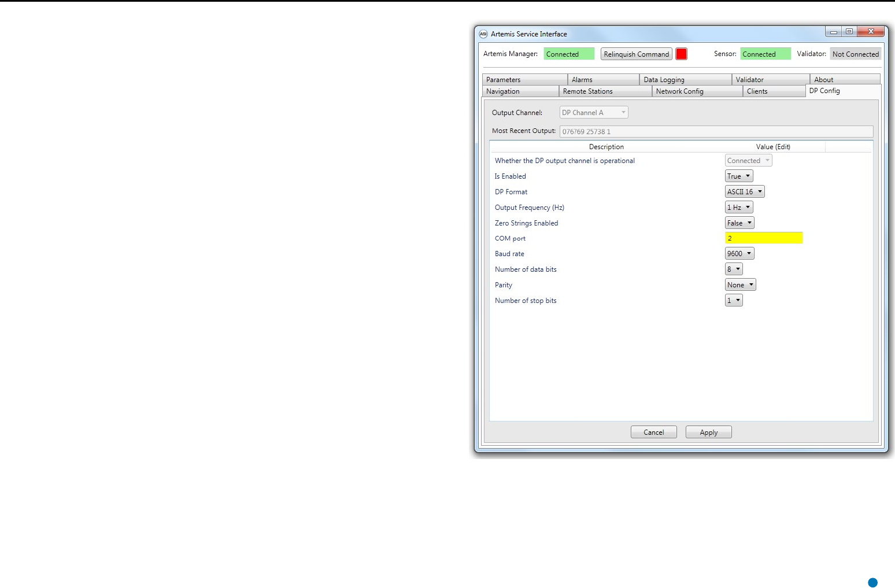Click the Artemis Manager Connected status
The height and width of the screenshot is (588, 895).
coord(569,54)
